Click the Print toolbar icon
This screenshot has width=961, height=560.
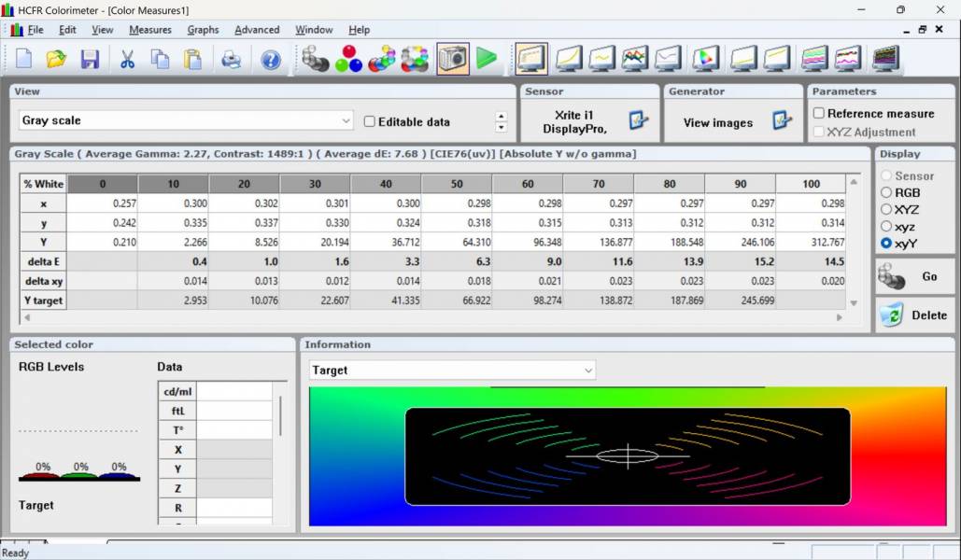(x=231, y=60)
